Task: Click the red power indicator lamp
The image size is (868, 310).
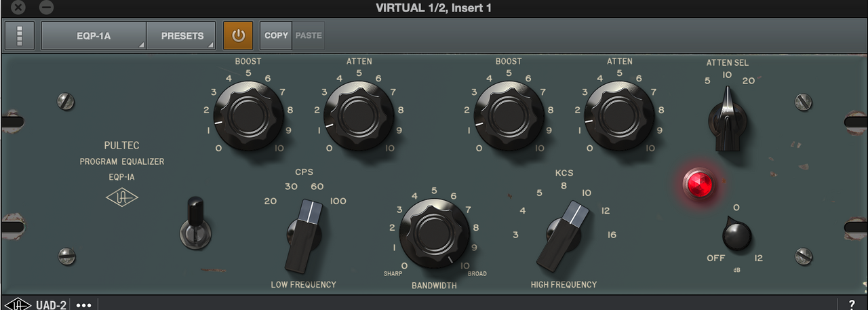Action: (x=698, y=184)
